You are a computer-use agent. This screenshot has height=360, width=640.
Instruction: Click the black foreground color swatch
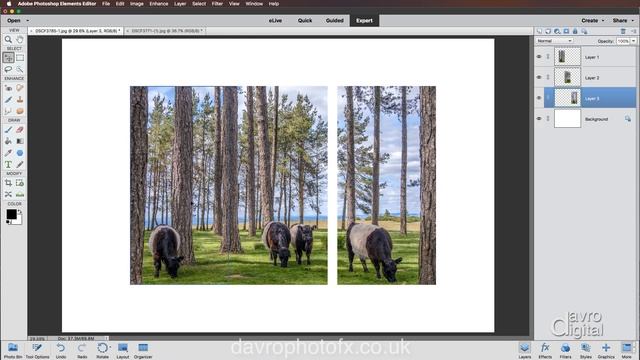(x=11, y=214)
